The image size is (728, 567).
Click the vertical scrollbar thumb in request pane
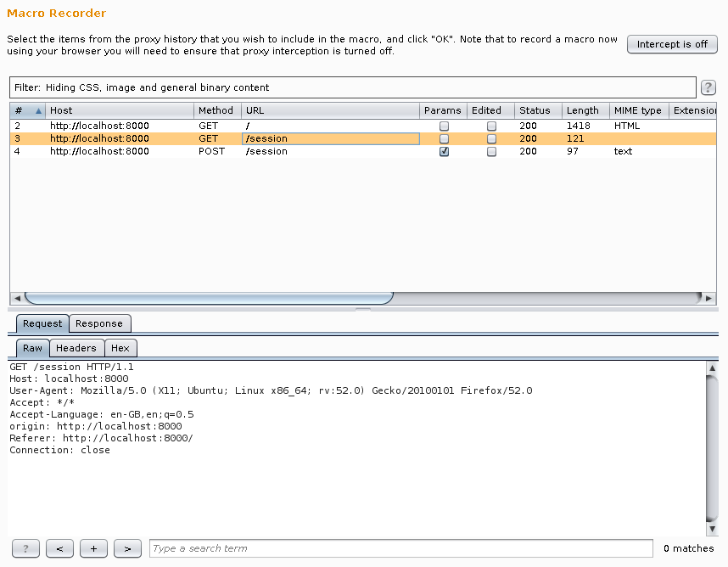coord(712,448)
